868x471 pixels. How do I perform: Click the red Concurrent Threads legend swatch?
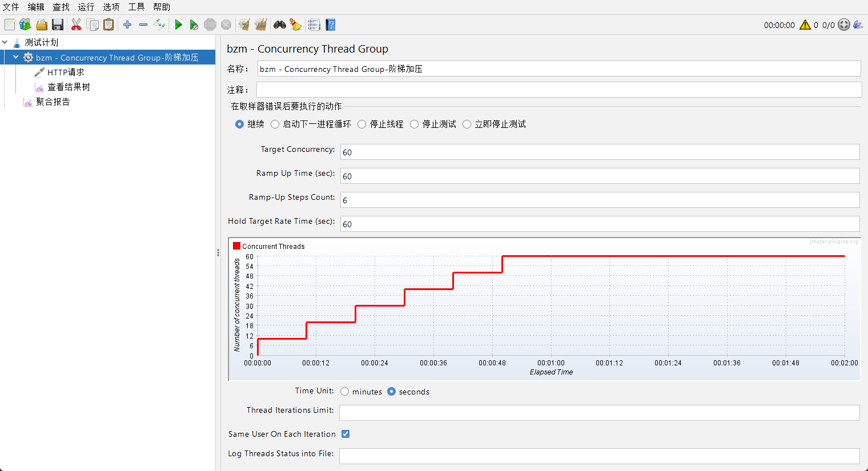pos(236,246)
